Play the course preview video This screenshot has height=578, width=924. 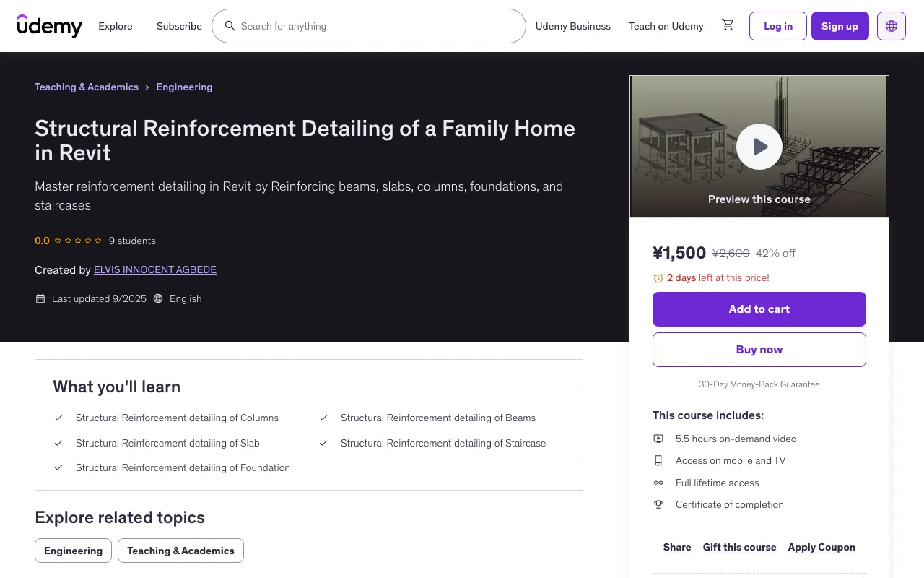click(759, 147)
